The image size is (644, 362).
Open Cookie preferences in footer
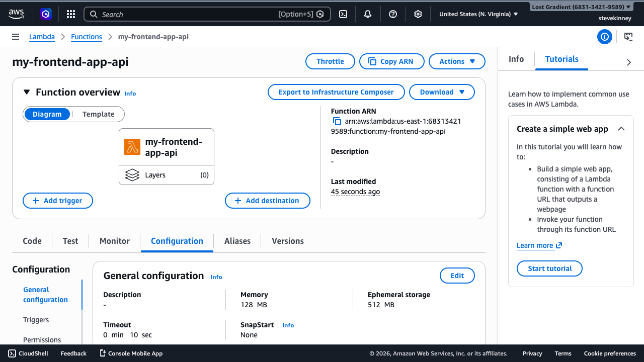[x=610, y=353]
